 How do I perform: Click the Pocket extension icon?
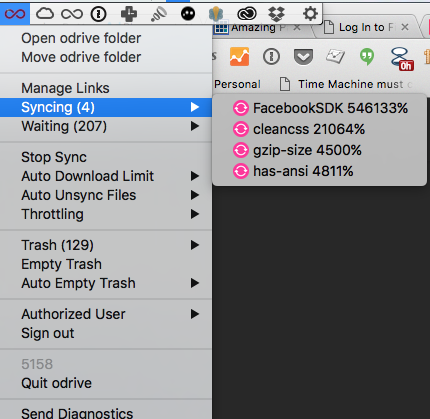click(x=303, y=57)
